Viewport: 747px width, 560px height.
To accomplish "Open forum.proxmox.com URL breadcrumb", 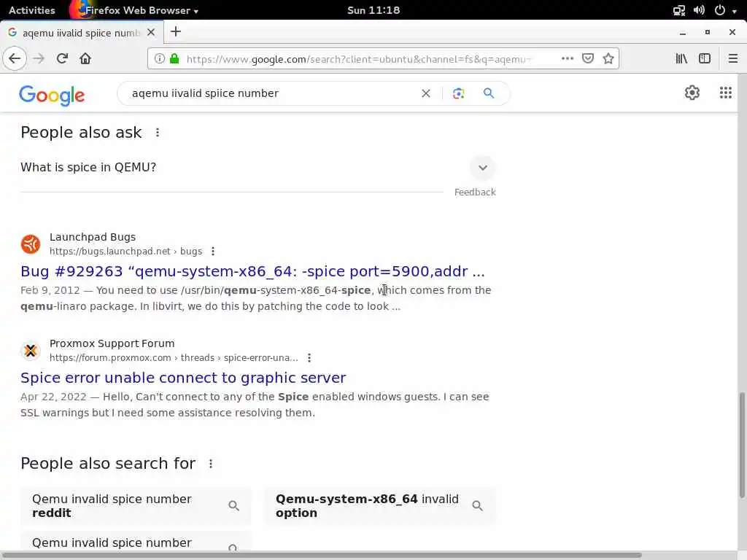I will pos(174,357).
